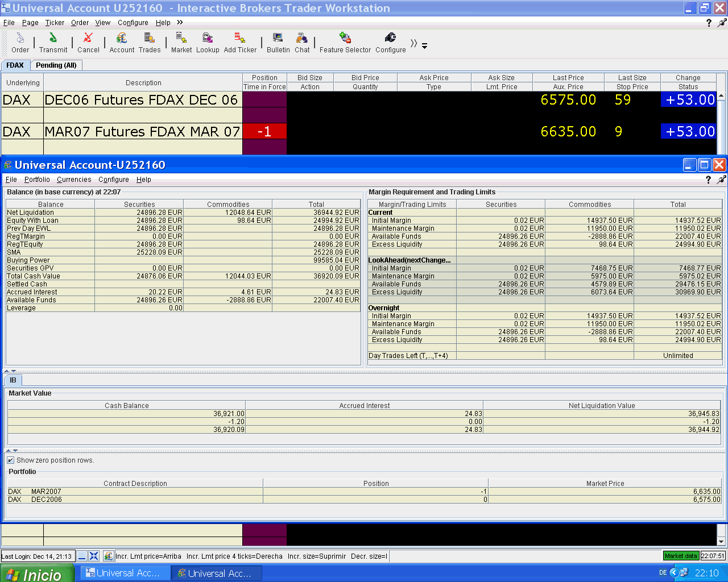
Task: Click the shrink arrows icon in status bar
Action: (x=94, y=556)
